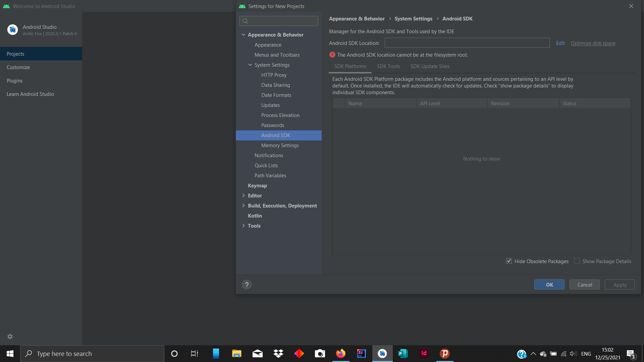Screen dimensions: 644x362
Task: Open the Get Help tray icon
Action: coord(522,354)
